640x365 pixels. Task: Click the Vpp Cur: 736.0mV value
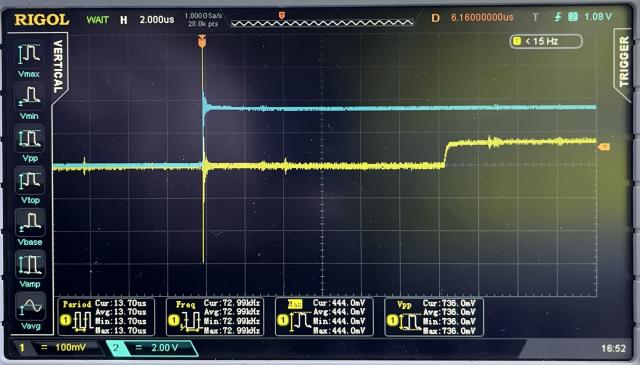click(449, 303)
